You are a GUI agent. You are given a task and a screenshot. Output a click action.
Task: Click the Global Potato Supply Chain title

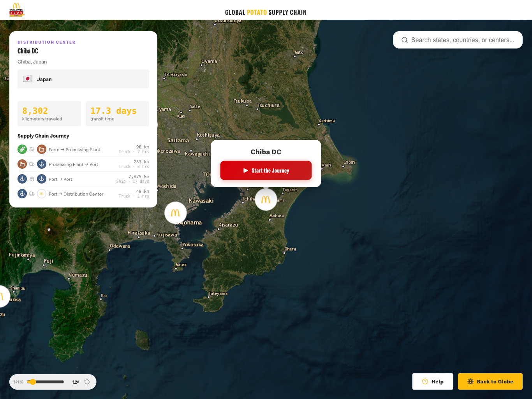point(266,12)
